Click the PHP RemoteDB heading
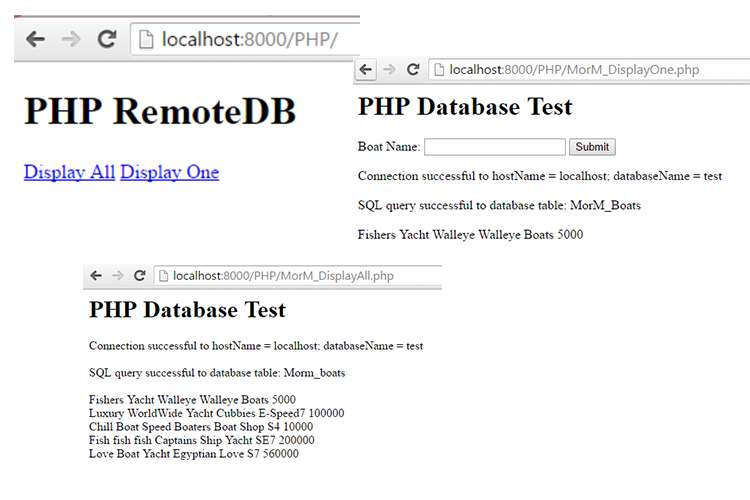This screenshot has height=500, width=750. (x=160, y=111)
